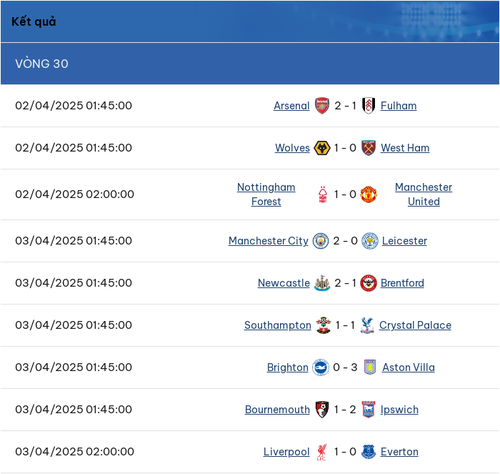
Task: Click the Brentford bee badge
Action: tap(368, 283)
